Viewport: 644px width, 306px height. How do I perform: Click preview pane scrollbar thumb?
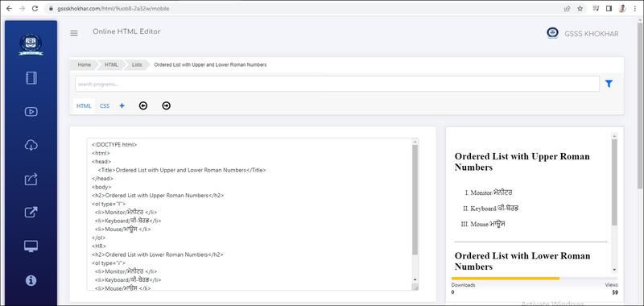614,182
